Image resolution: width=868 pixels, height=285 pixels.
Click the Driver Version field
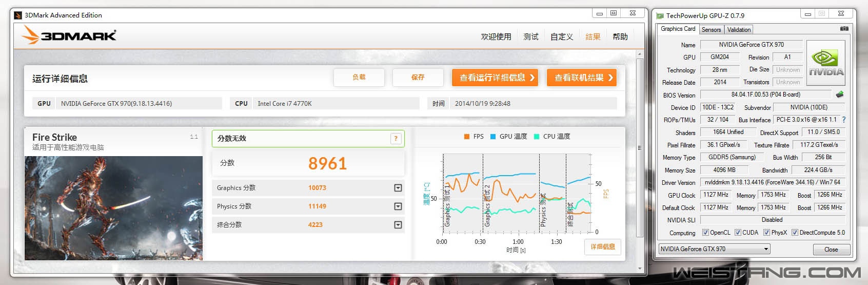point(773,182)
